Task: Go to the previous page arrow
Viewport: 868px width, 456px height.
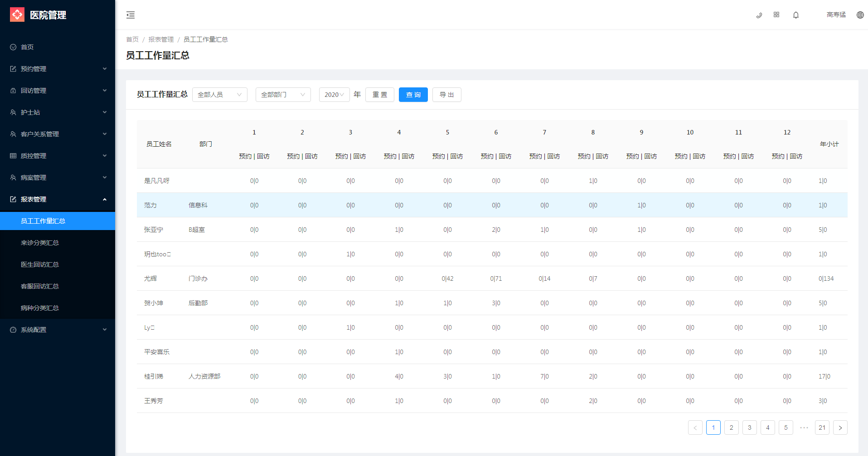Action: (x=695, y=427)
